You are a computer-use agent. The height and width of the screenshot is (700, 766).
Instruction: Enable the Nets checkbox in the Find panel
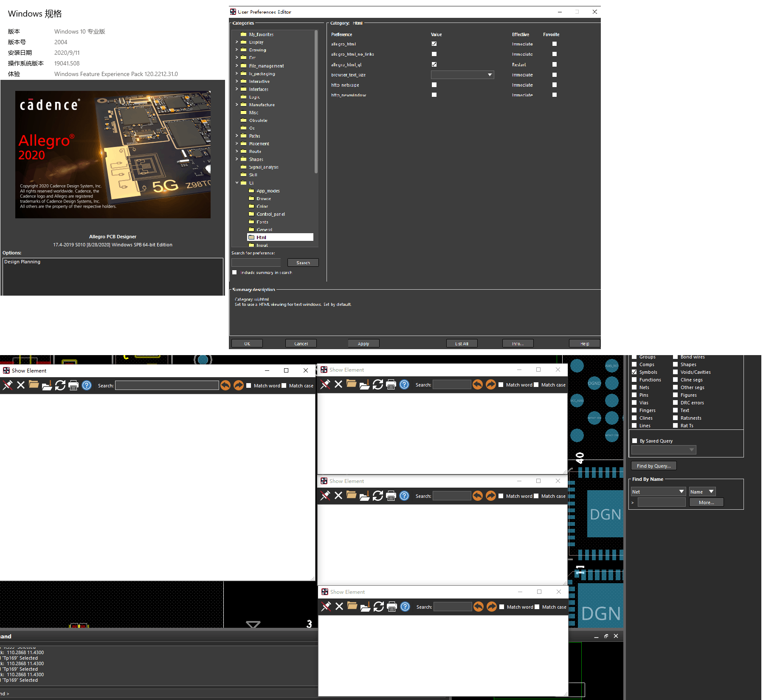(x=634, y=387)
